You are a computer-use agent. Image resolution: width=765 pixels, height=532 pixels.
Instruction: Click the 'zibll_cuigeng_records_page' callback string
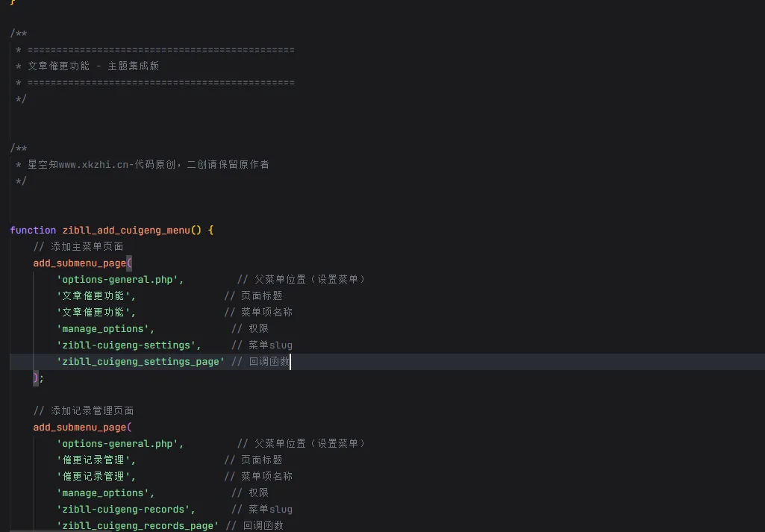(137, 525)
